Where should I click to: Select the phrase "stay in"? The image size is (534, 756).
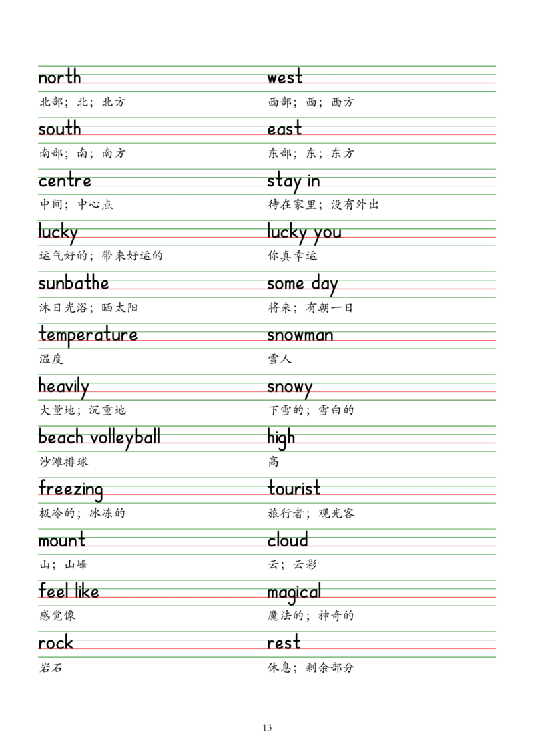[294, 181]
